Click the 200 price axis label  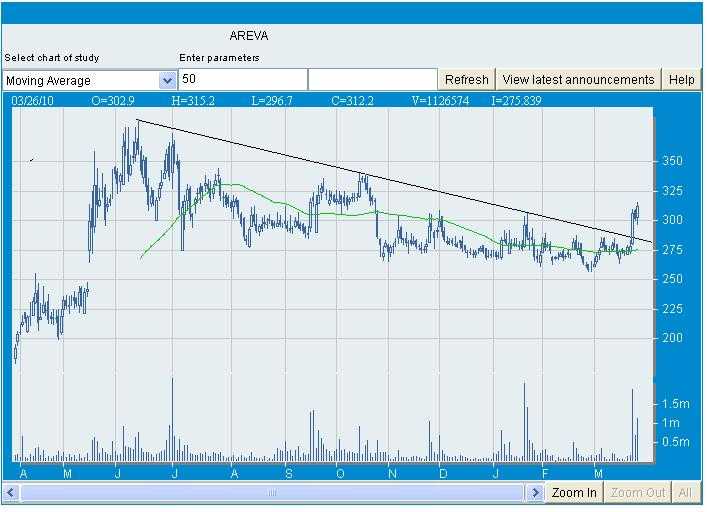click(672, 338)
